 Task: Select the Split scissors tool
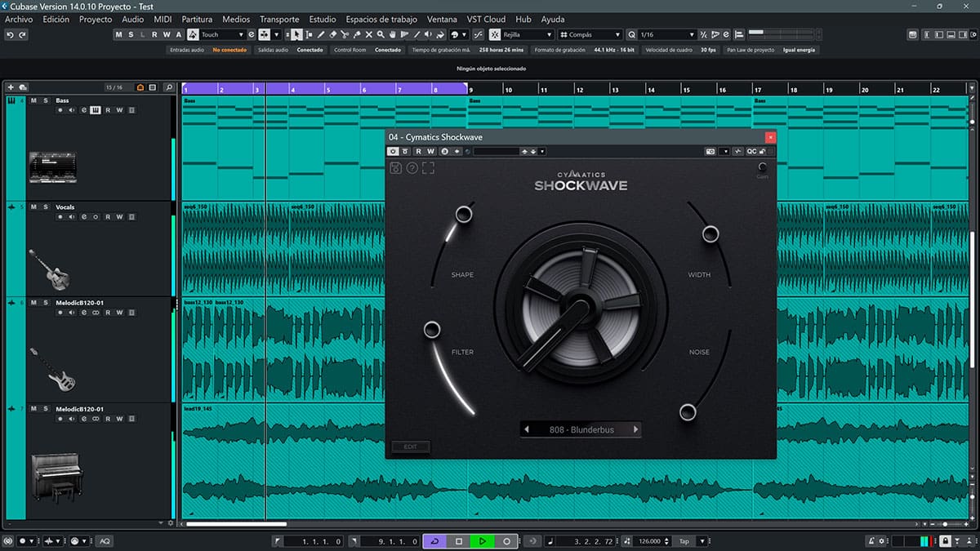pos(345,34)
